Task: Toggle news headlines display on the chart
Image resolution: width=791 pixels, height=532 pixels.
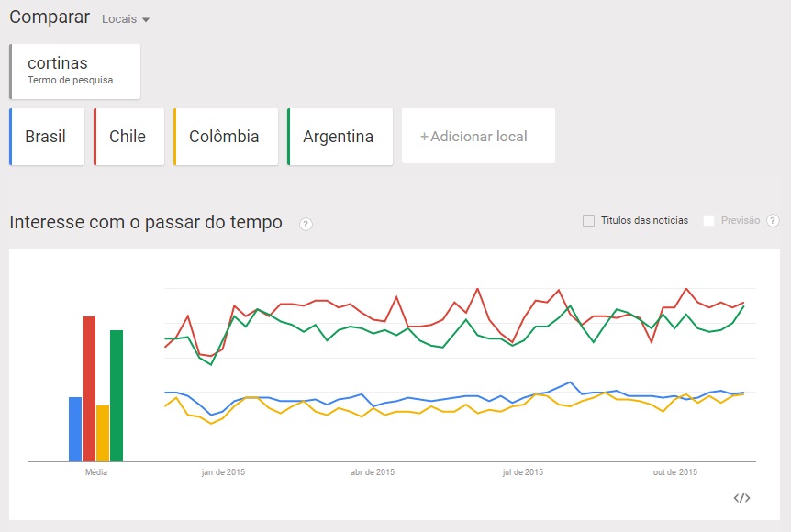Action: (x=588, y=220)
